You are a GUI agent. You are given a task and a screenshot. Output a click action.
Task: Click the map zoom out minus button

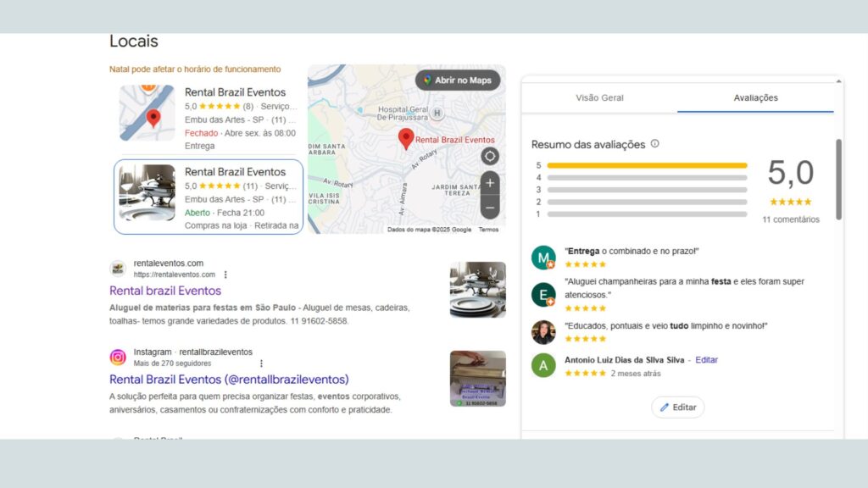(x=490, y=207)
